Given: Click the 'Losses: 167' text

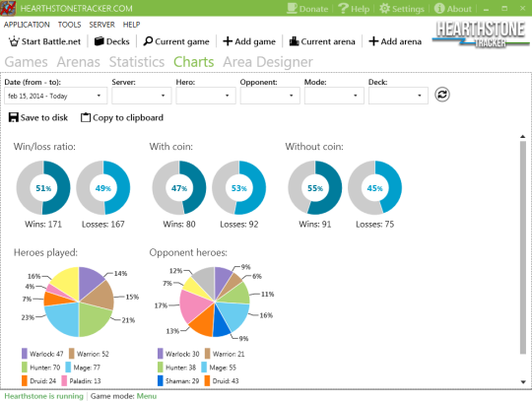Looking at the screenshot, I should [x=103, y=225].
